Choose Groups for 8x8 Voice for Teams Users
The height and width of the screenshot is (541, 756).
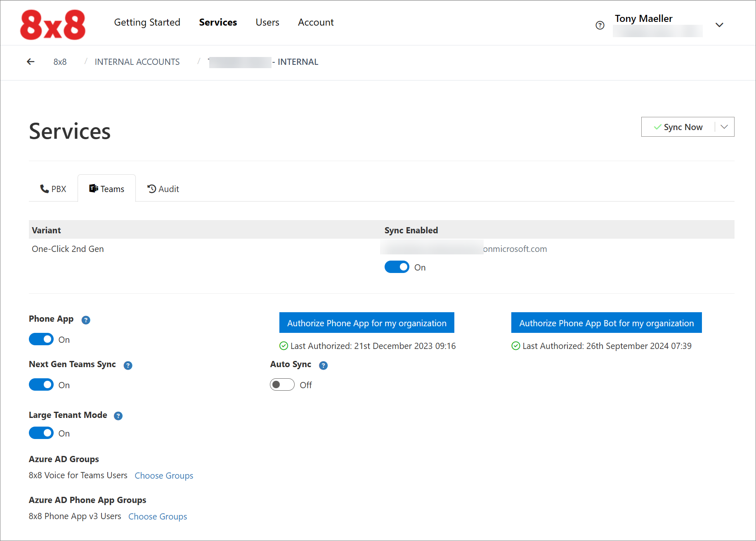tap(164, 476)
